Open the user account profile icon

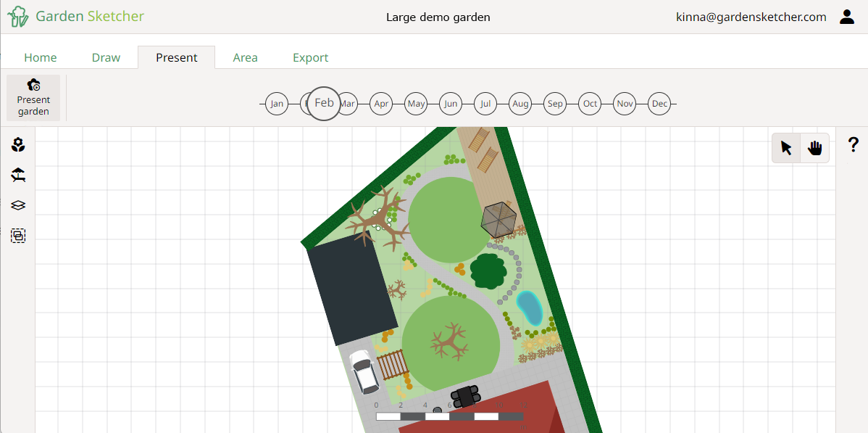coord(846,17)
